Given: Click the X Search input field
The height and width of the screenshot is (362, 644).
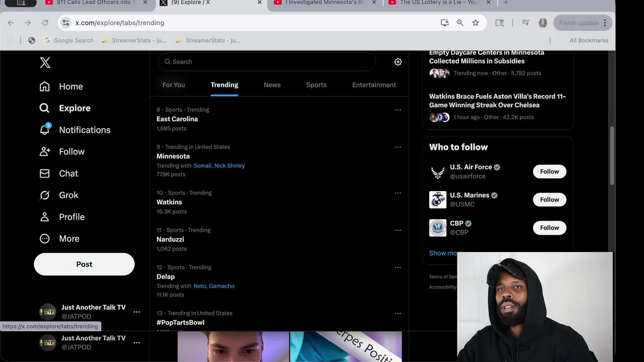Looking at the screenshot, I should point(267,62).
